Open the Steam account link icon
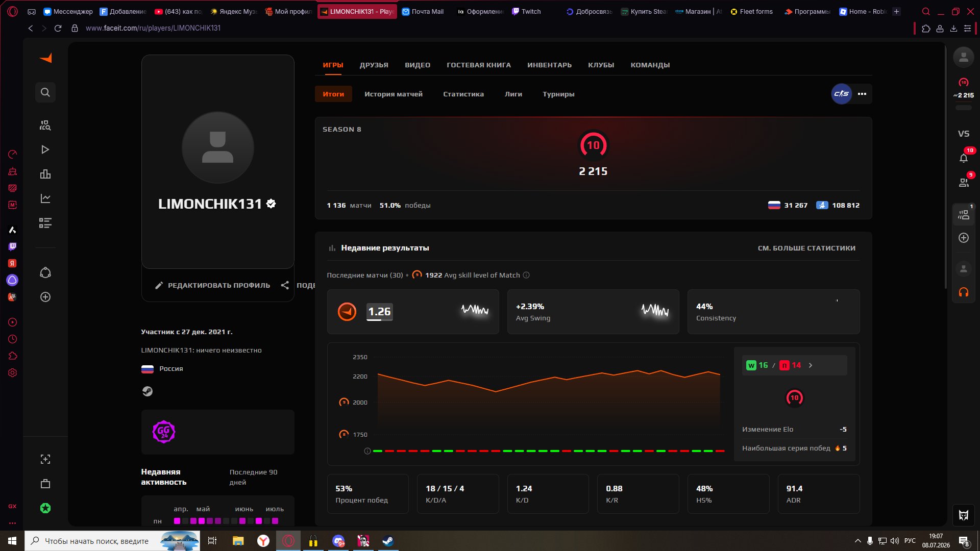This screenshot has height=551, width=980. 148,391
